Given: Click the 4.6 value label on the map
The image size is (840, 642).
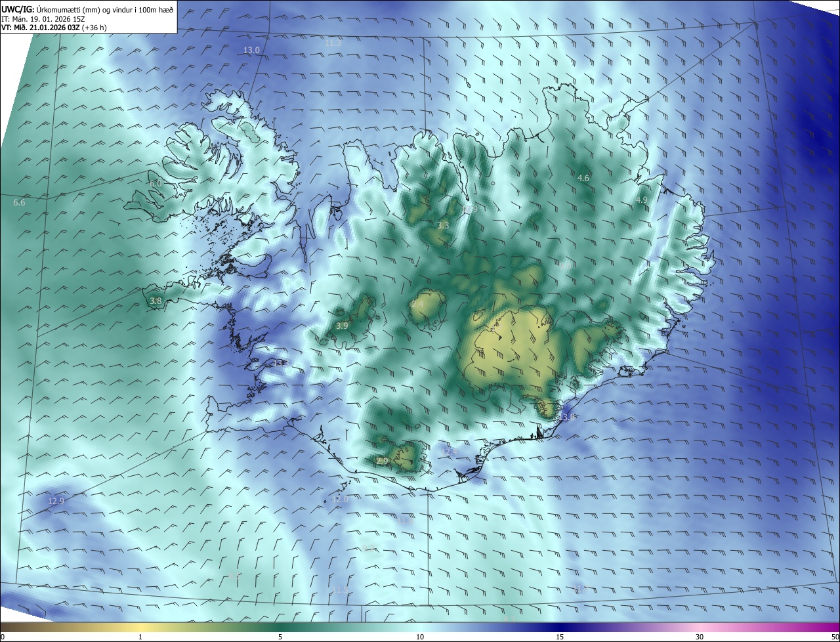Looking at the screenshot, I should [x=583, y=179].
